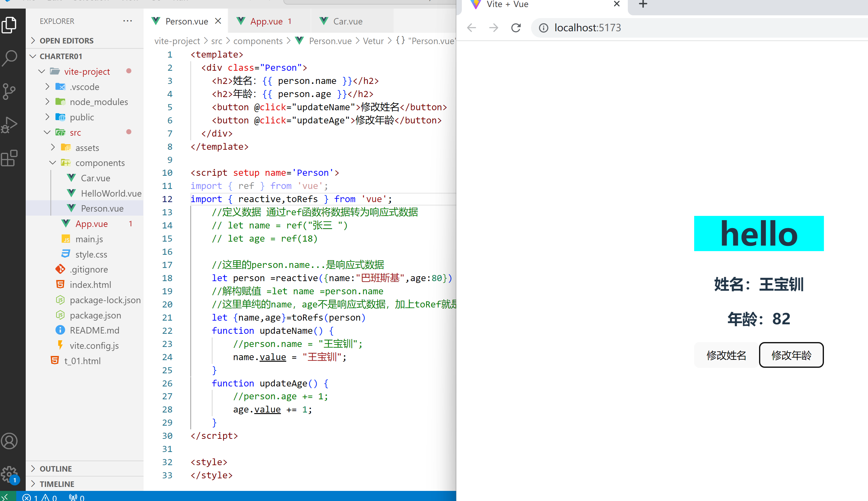Screen dimensions: 868x501
Task: Click the cyan hello heading banner
Action: tap(759, 233)
